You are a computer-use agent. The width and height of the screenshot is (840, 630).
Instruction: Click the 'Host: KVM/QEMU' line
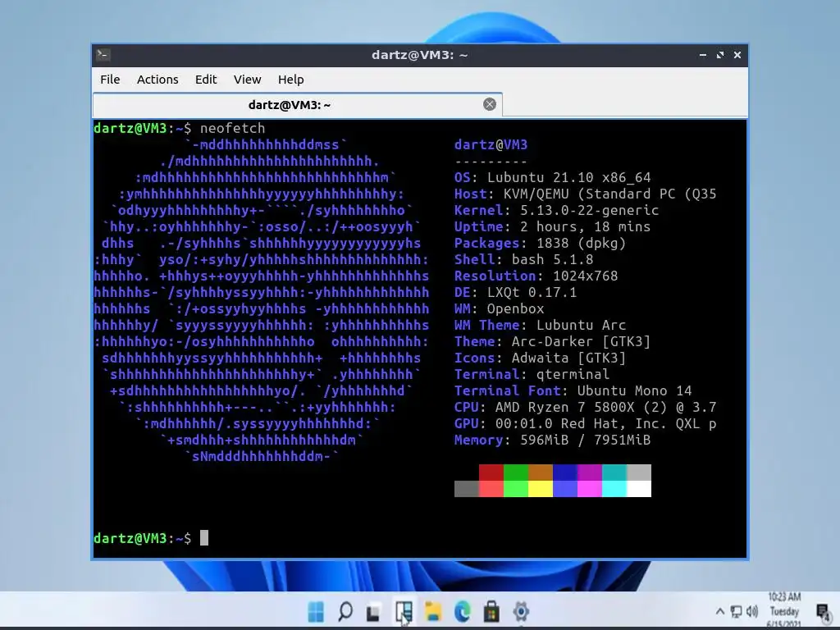coord(586,194)
